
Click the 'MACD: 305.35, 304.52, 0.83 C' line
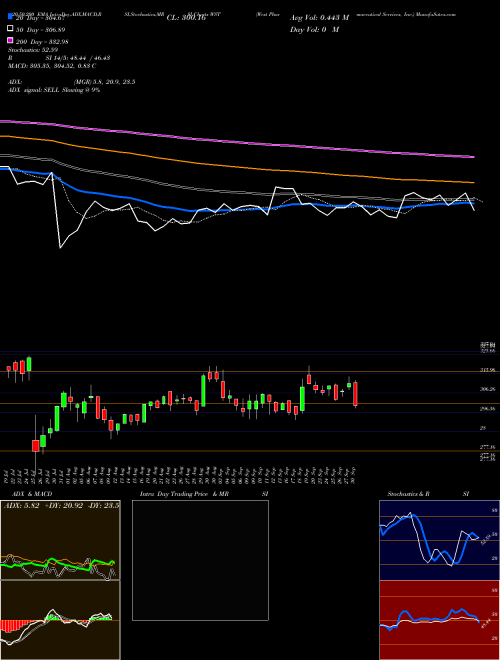click(x=52, y=66)
